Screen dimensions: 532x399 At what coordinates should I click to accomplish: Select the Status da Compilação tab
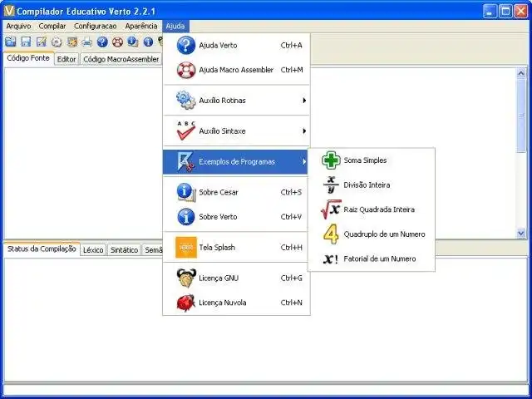coord(42,249)
